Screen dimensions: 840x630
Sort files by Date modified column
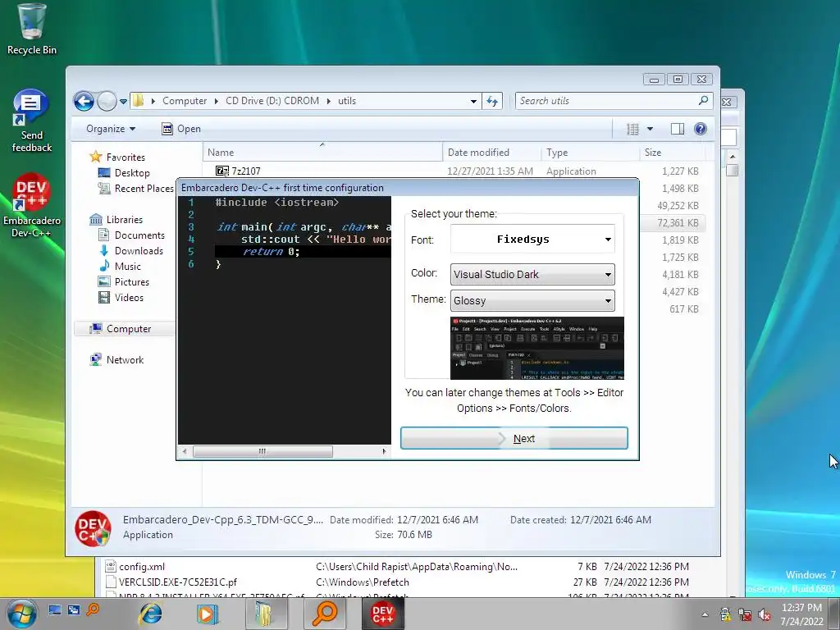[492, 152]
